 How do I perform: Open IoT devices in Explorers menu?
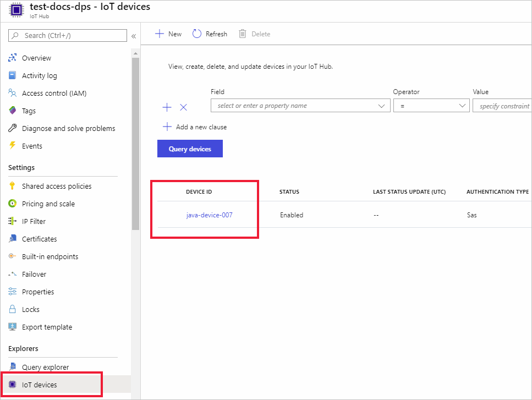pyautogui.click(x=39, y=385)
